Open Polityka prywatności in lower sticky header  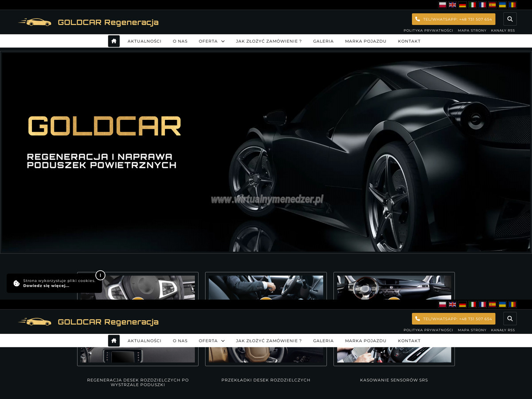[428, 330]
